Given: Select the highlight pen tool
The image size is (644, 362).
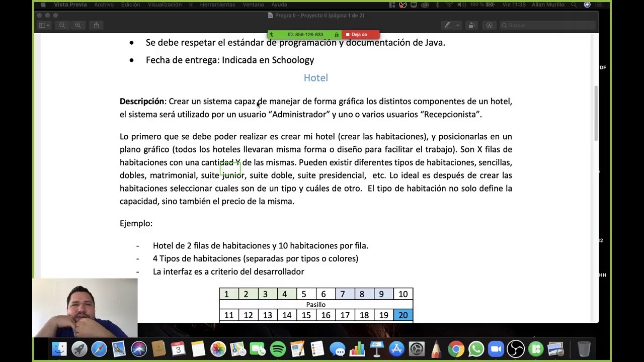Looking at the screenshot, I should click(447, 25).
